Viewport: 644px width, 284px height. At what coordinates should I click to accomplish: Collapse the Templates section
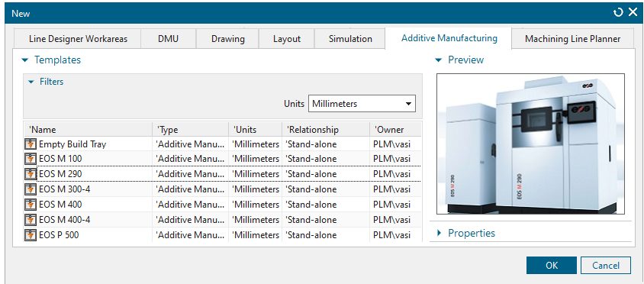click(x=25, y=60)
